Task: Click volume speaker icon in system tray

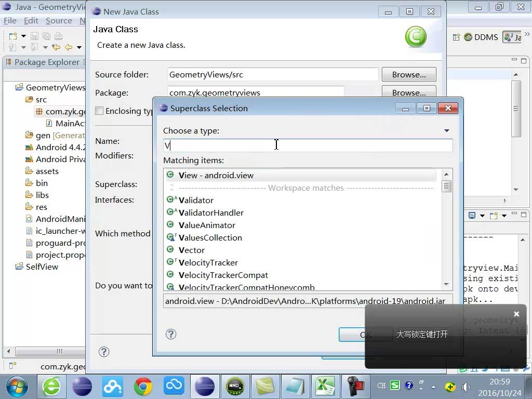Action: 465,387
